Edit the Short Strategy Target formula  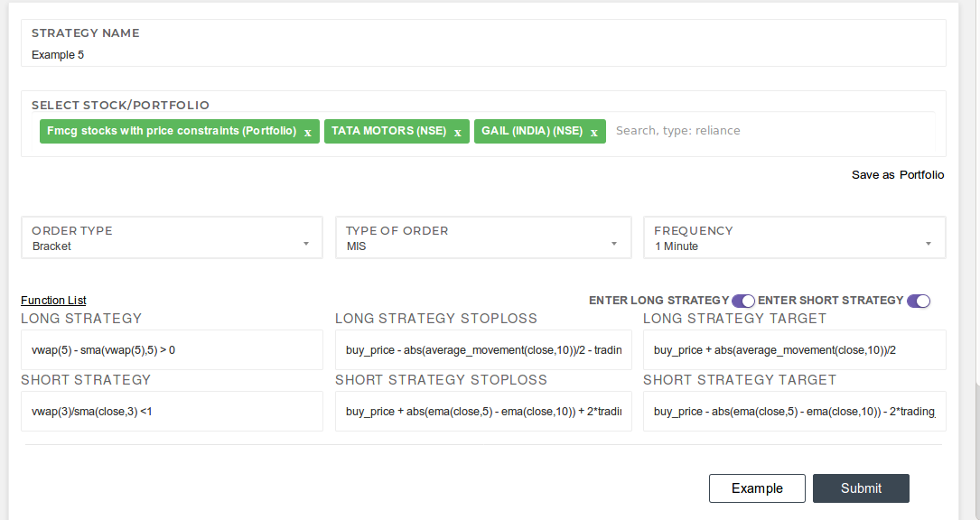(794, 411)
